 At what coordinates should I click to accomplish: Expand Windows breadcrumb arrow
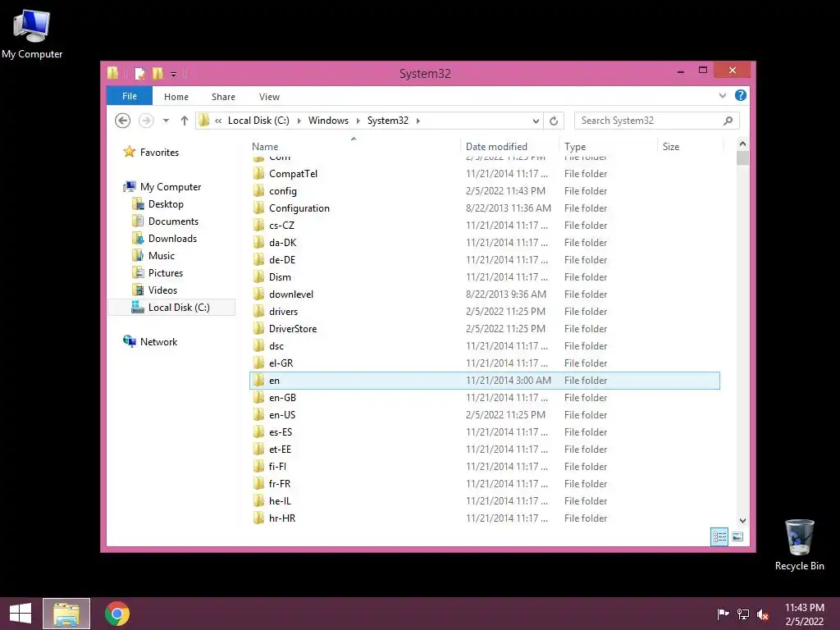tap(358, 121)
